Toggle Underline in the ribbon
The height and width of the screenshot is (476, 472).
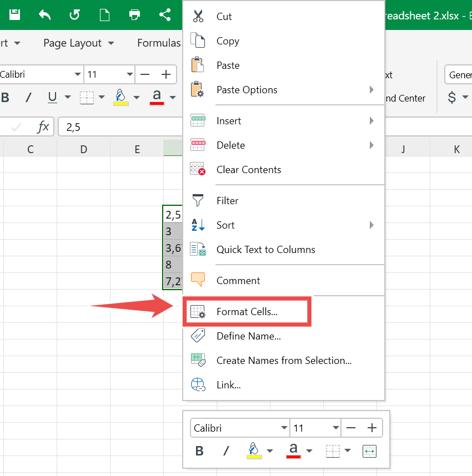pyautogui.click(x=52, y=98)
